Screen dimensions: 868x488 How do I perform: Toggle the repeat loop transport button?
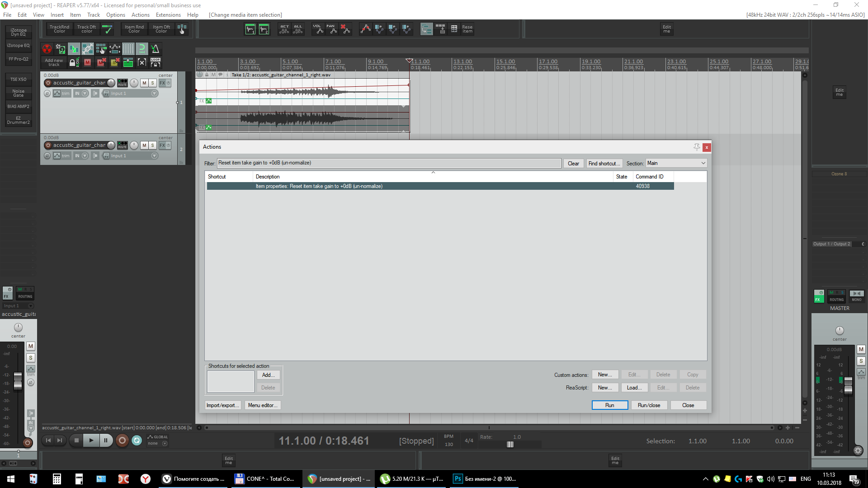137,440
